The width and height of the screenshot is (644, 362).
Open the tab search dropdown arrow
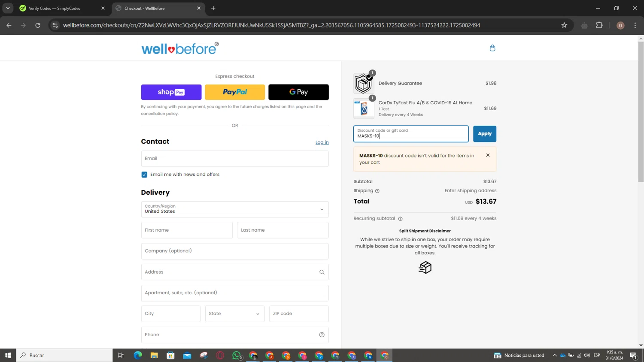pos(8,8)
